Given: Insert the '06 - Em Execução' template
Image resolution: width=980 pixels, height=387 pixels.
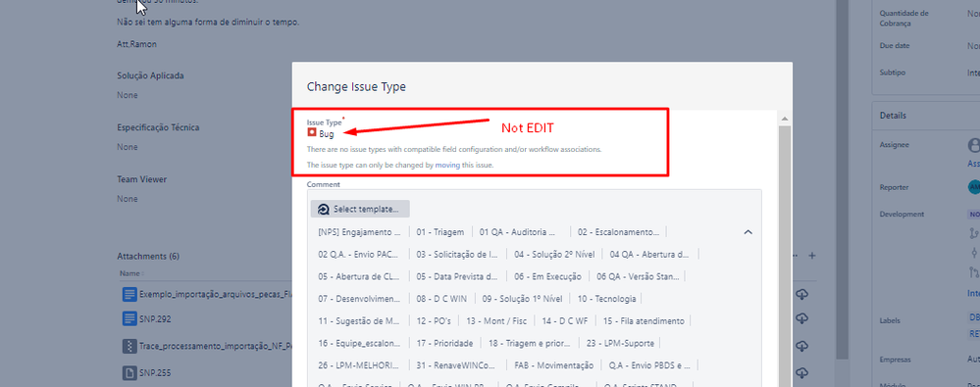Looking at the screenshot, I should point(547,276).
